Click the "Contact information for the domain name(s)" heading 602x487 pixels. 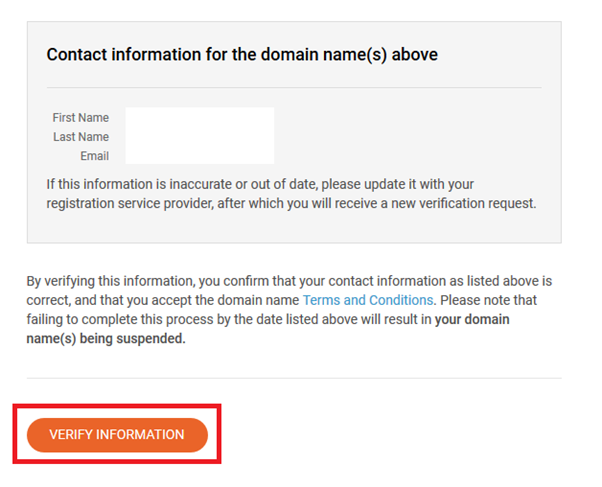pos(242,55)
